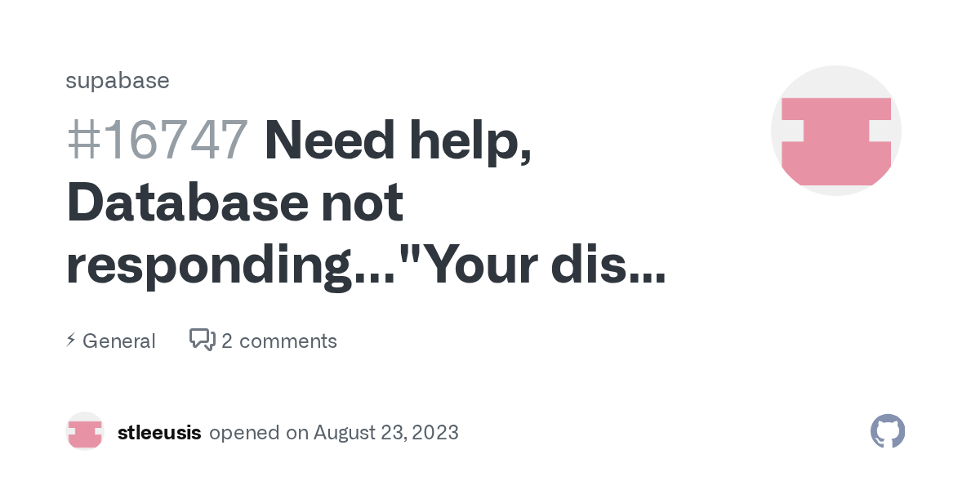Viewport: 980px width, 490px height.
Task: Visit the stleeusis username link
Action: 159,432
